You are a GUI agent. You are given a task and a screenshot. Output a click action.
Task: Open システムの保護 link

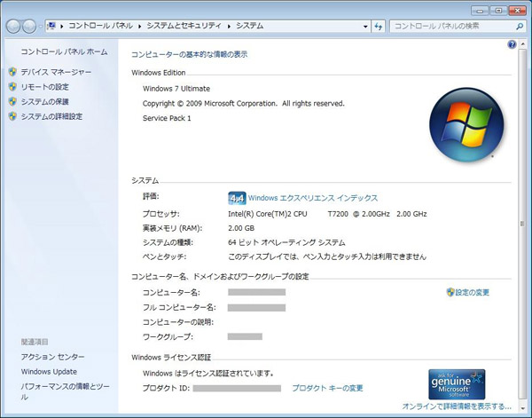pos(45,101)
